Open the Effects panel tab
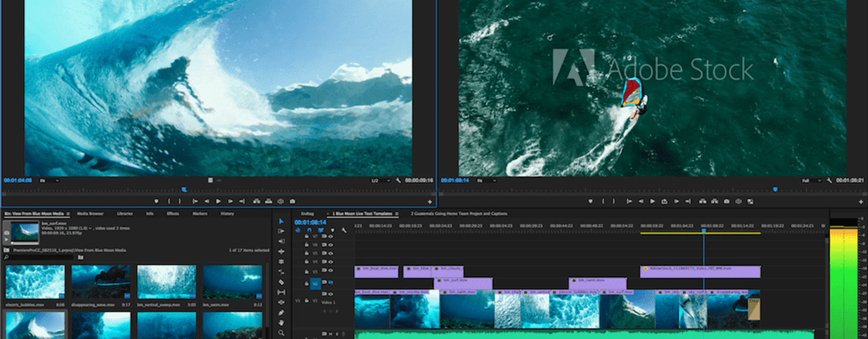 point(173,213)
